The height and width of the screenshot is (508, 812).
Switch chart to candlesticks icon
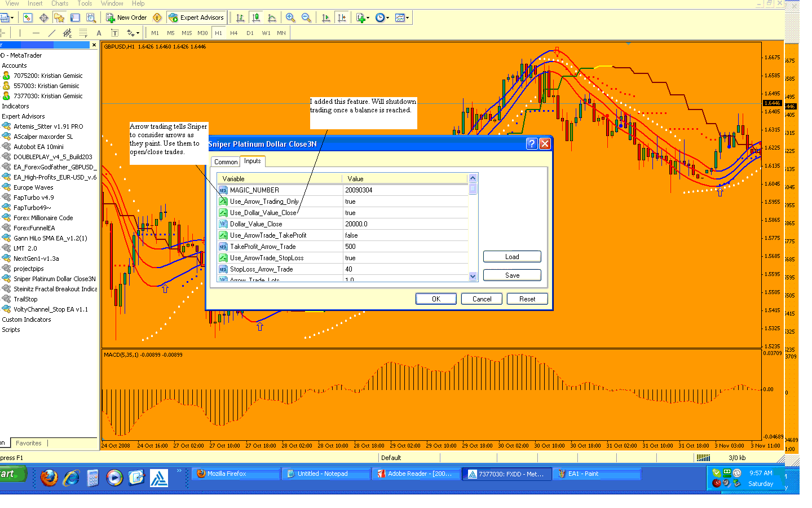click(x=256, y=17)
